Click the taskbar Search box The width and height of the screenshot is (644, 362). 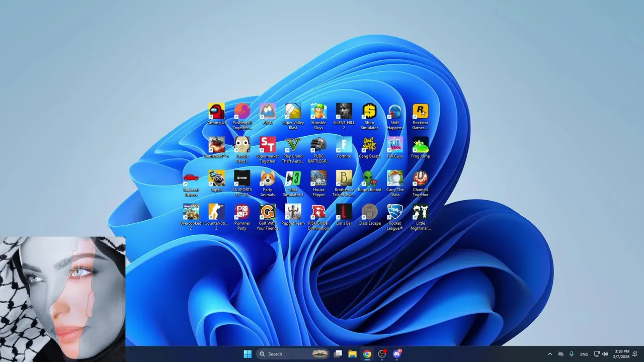pyautogui.click(x=293, y=354)
